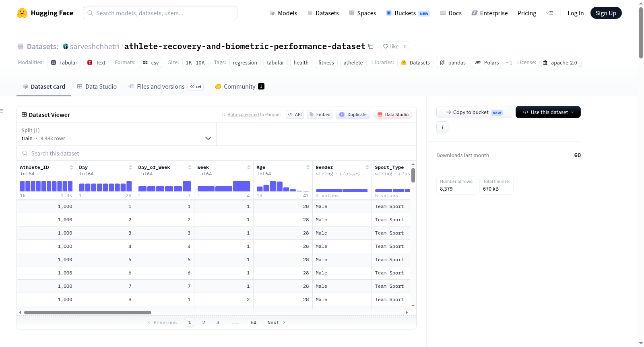This screenshot has width=644, height=347.
Task: Open the Community tab
Action: 239,86
